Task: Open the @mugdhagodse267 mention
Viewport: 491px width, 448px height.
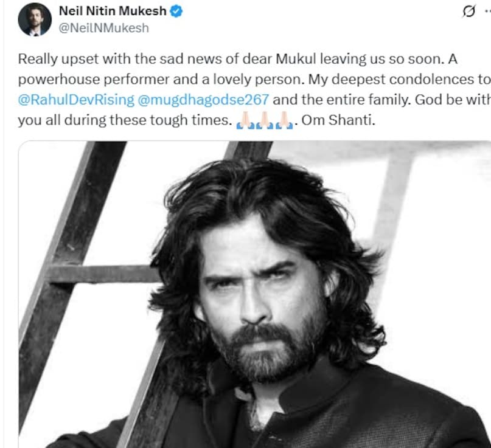Action: (x=203, y=100)
